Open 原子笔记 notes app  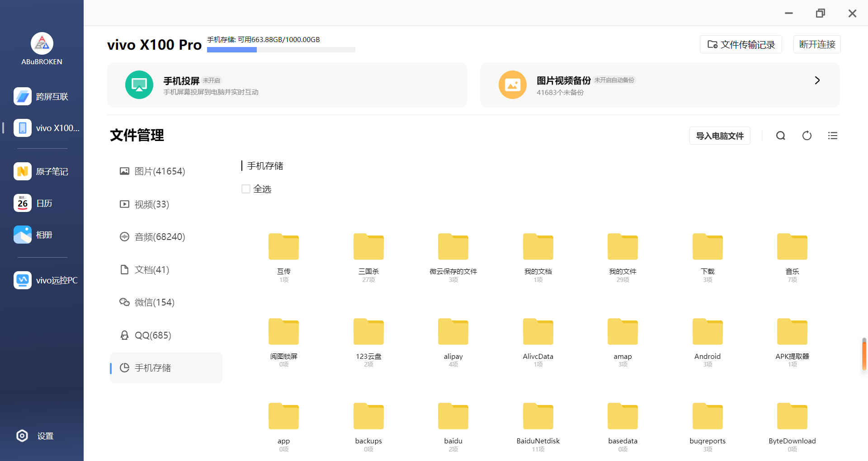pyautogui.click(x=42, y=171)
